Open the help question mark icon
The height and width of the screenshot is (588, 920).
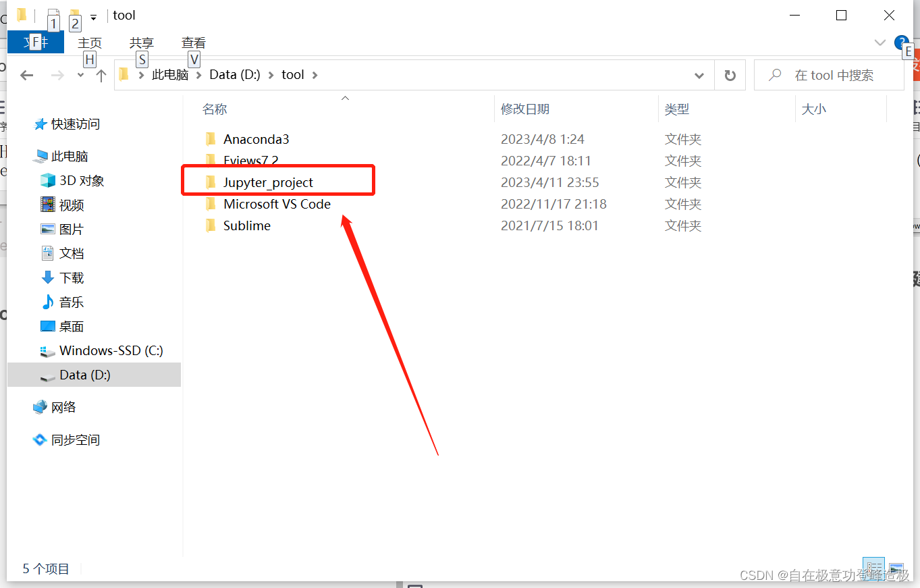tap(901, 43)
